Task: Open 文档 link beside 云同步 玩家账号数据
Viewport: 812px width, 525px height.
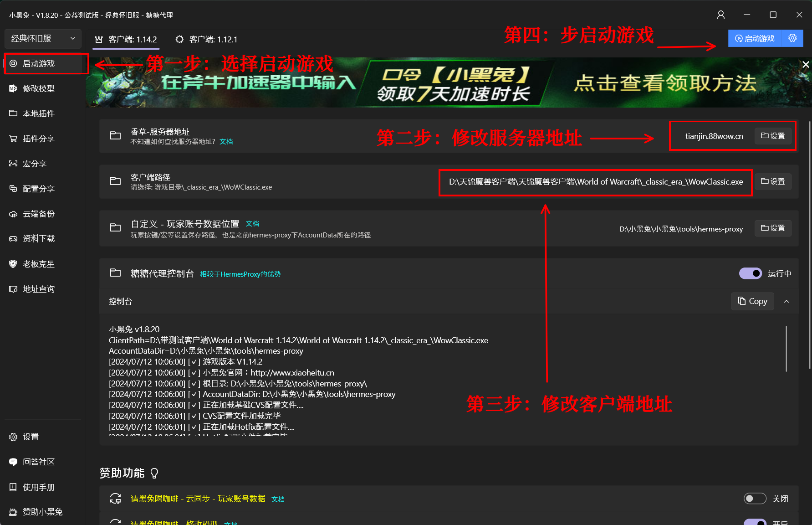Action: pyautogui.click(x=278, y=499)
